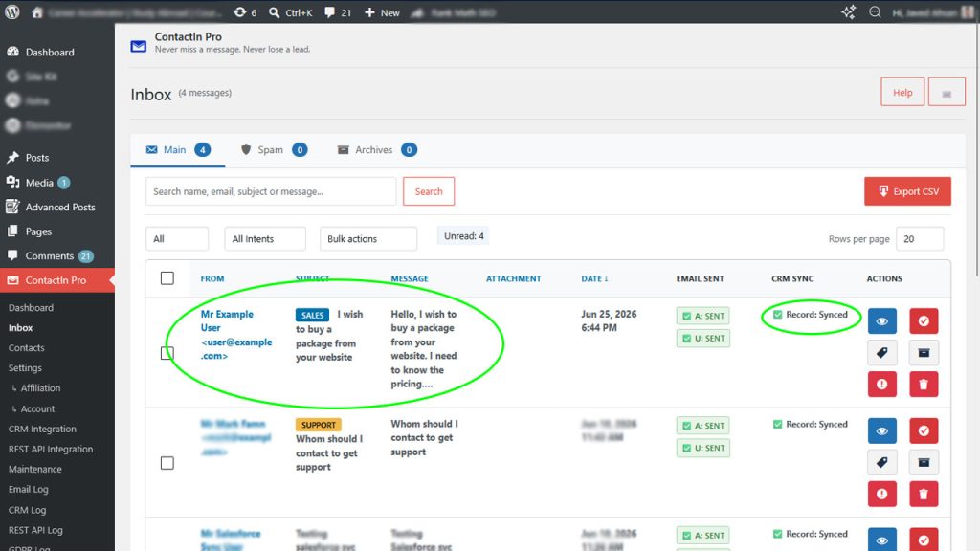This screenshot has height=551, width=980.
Task: Sort by the DATE column
Action: tap(594, 278)
